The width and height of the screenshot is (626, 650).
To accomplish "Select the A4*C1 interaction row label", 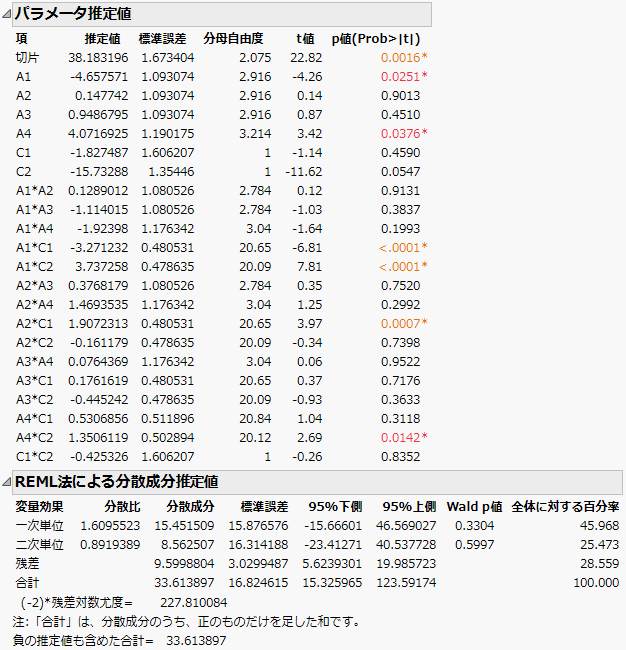I will coord(35,419).
